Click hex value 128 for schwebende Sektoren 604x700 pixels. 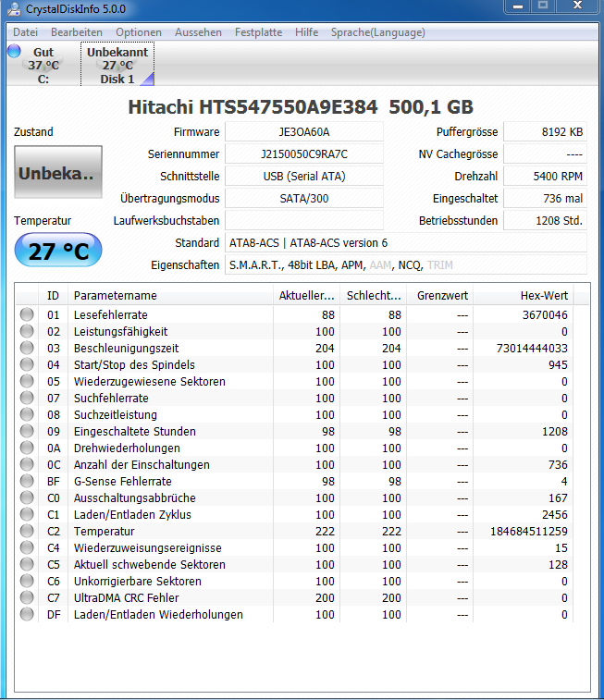pos(558,565)
